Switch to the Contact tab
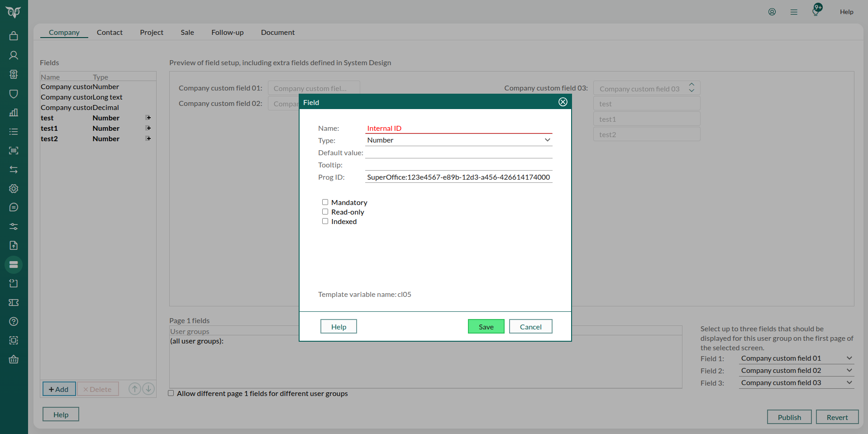 [110, 32]
